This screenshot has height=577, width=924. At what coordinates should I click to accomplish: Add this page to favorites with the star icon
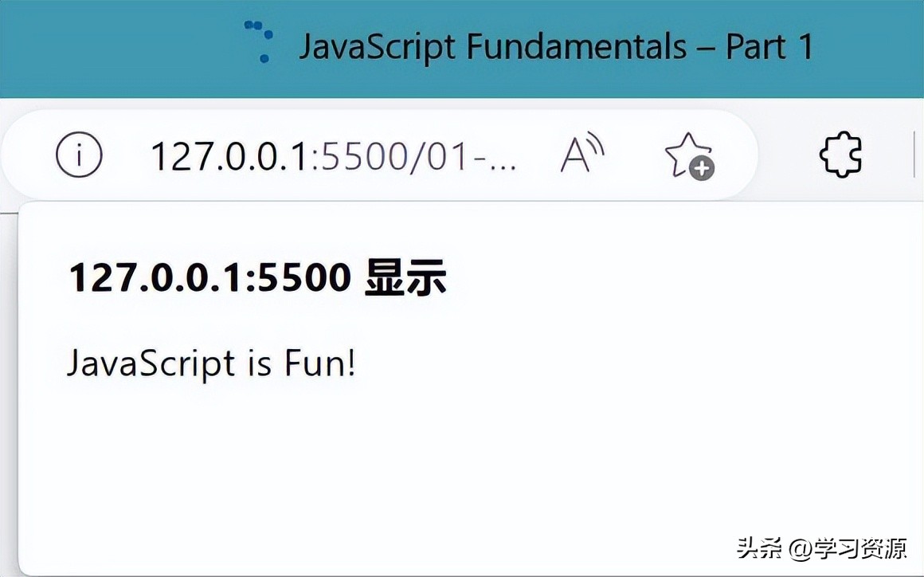point(687,155)
